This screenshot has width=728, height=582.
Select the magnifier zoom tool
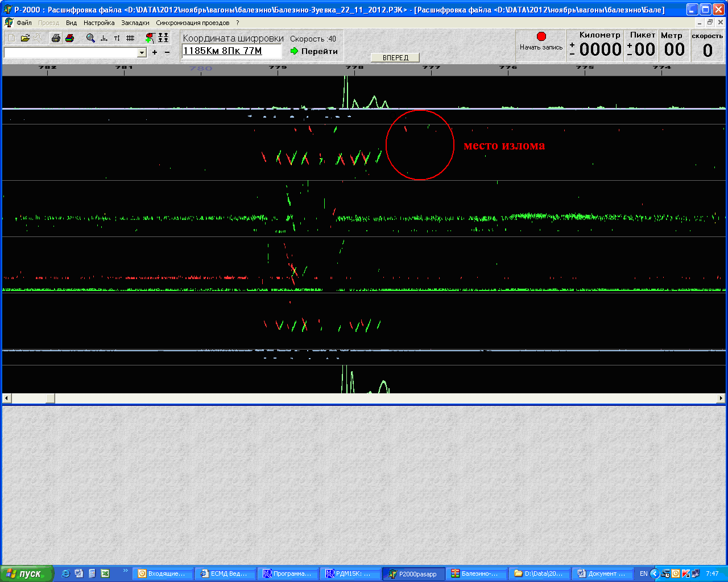[90, 38]
